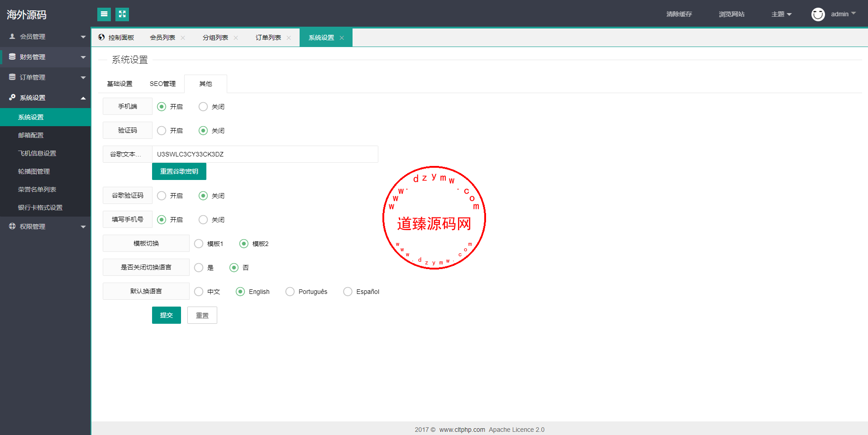The height and width of the screenshot is (435, 868).
Task: Click into the 谷歌文本 key input field
Action: 265,154
